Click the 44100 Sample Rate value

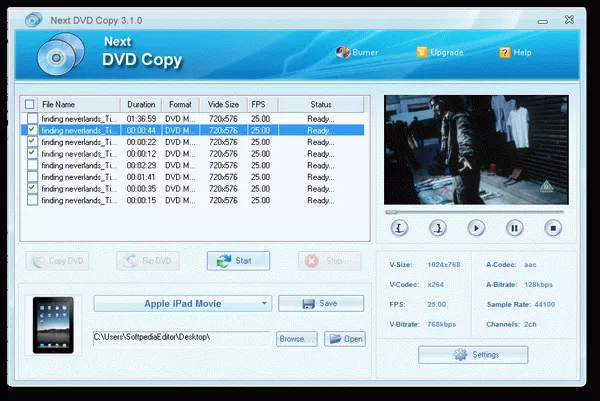[x=545, y=304]
